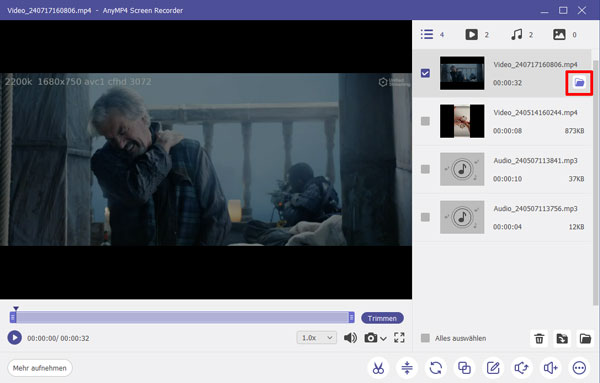The height and width of the screenshot is (383, 600).
Task: Select thumbnail of Video_240717160806.mp4
Action: click(x=462, y=73)
